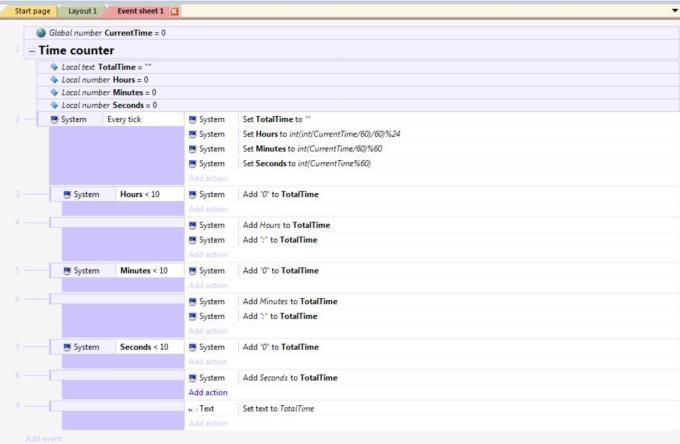
Task: Click System icon beside Every tick condition
Action: (55, 119)
